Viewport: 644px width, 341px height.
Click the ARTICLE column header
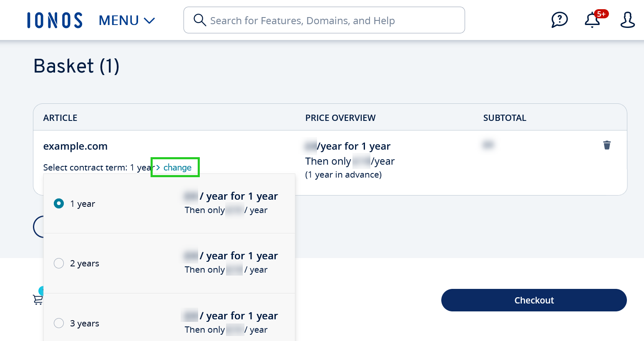pyautogui.click(x=60, y=118)
